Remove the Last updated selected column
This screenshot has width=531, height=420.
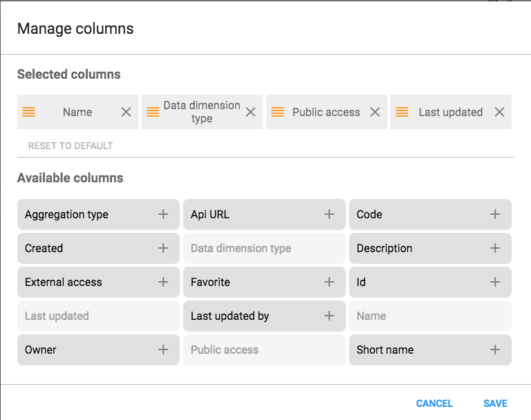pos(499,112)
